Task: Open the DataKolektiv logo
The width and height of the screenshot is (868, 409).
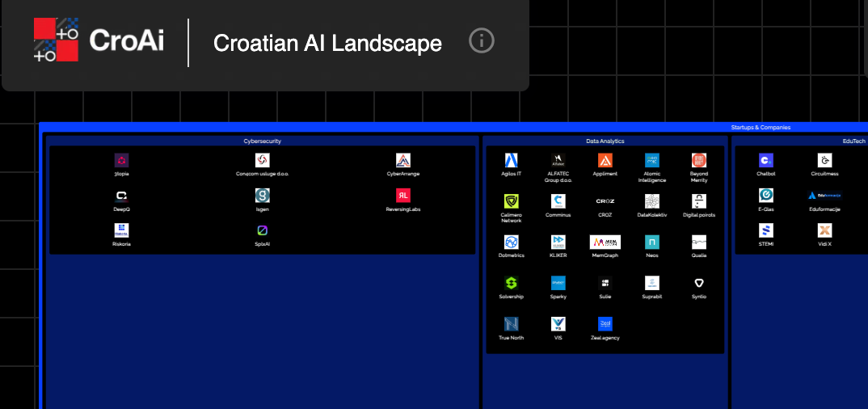Action: [652, 201]
